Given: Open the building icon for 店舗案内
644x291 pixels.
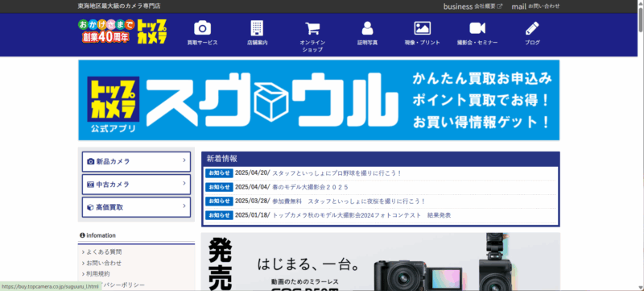Looking at the screenshot, I should (x=257, y=28).
